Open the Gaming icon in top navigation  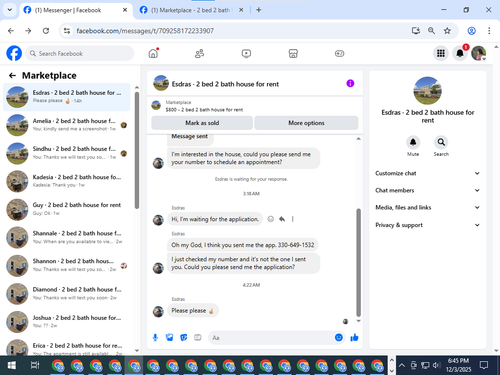[339, 53]
